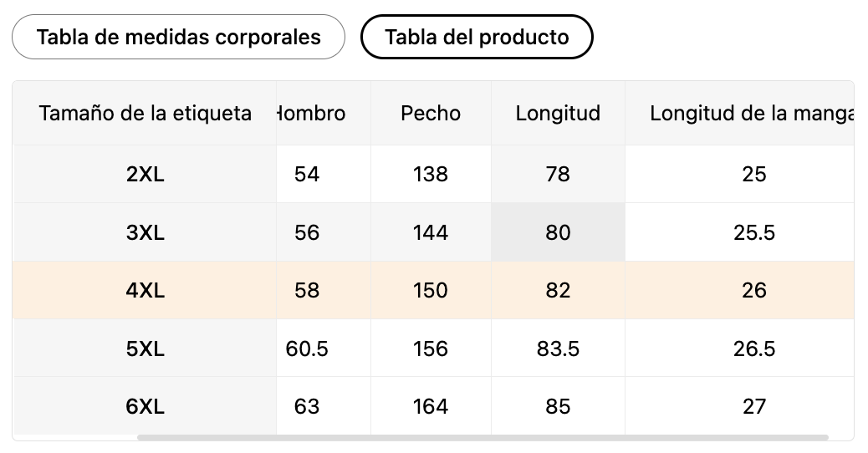Choose the highlighted 4XL size row
The image size is (868, 453).
(x=433, y=290)
